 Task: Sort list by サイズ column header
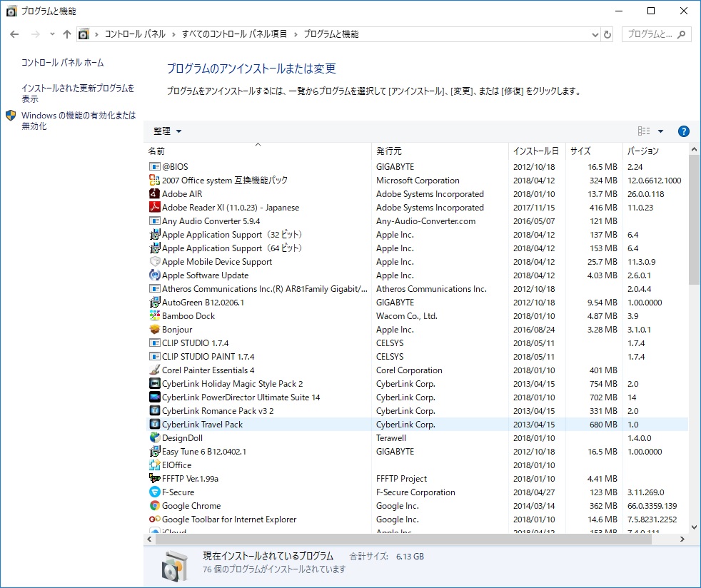coord(594,151)
